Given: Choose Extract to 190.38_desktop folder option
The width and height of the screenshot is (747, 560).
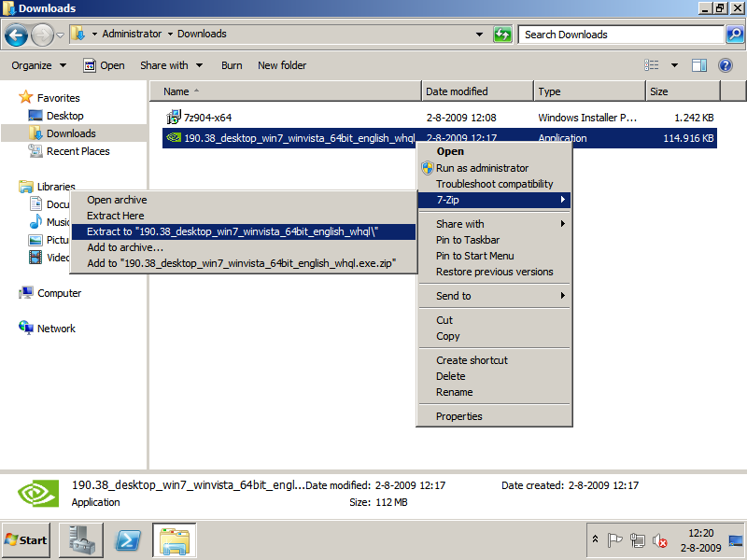Looking at the screenshot, I should [x=244, y=231].
